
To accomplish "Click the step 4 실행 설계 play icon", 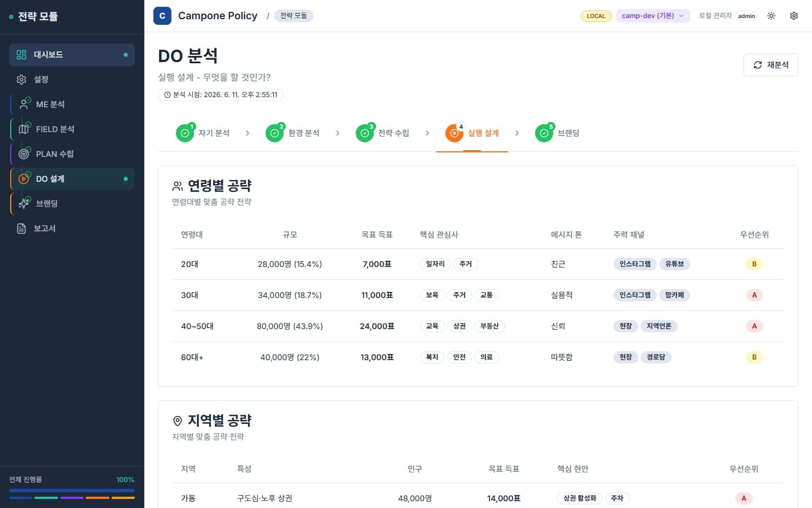I will point(454,133).
